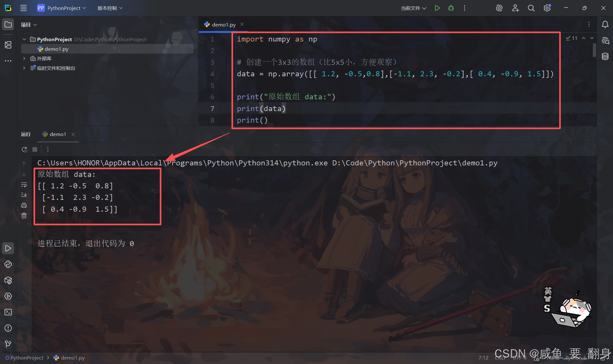The image size is (613, 364).
Task: Open the Problems tool window
Action: pos(8,328)
